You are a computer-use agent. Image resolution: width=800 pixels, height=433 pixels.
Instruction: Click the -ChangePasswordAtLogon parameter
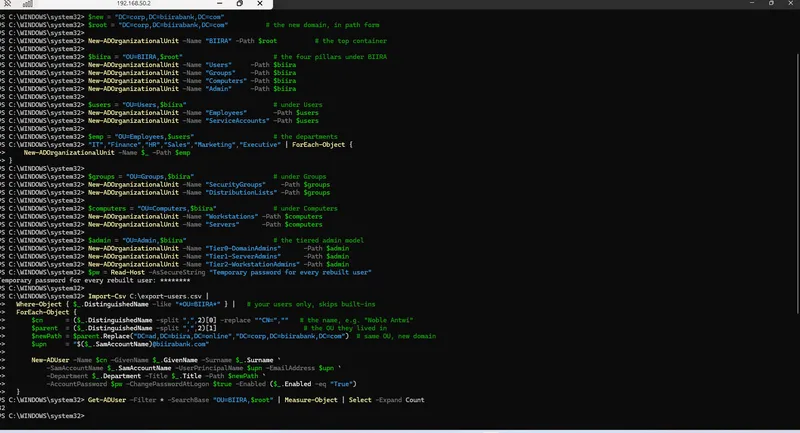click(x=168, y=384)
